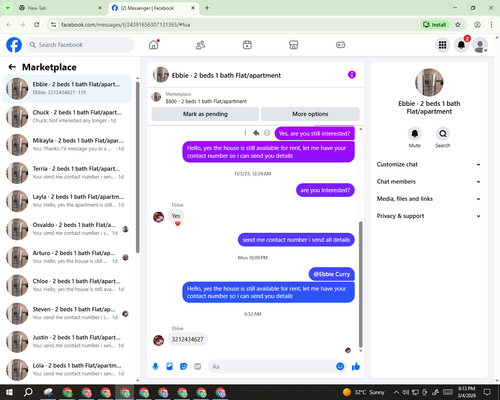The width and height of the screenshot is (500, 400).
Task: Expand Privacy & support section
Action: coord(429,216)
